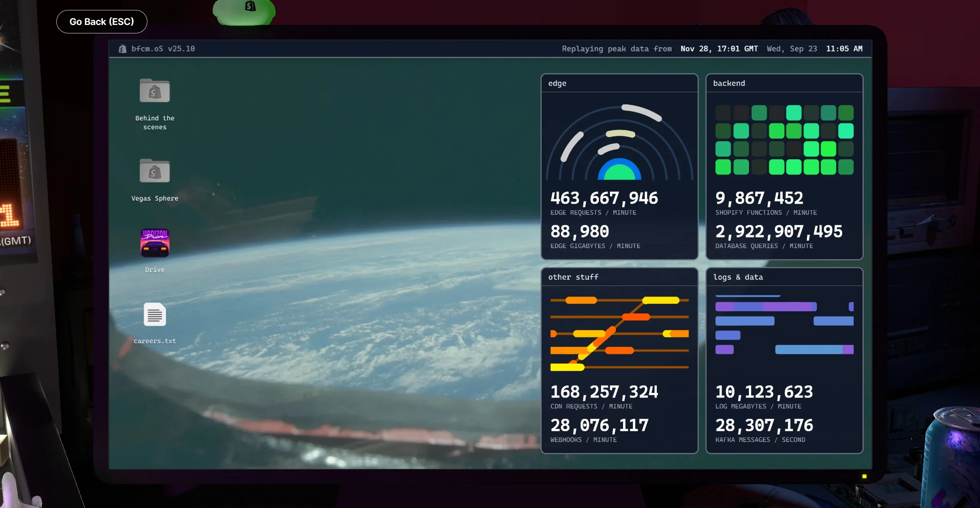This screenshot has width=980, height=508.
Task: Select the logs & data panel header
Action: (784, 277)
